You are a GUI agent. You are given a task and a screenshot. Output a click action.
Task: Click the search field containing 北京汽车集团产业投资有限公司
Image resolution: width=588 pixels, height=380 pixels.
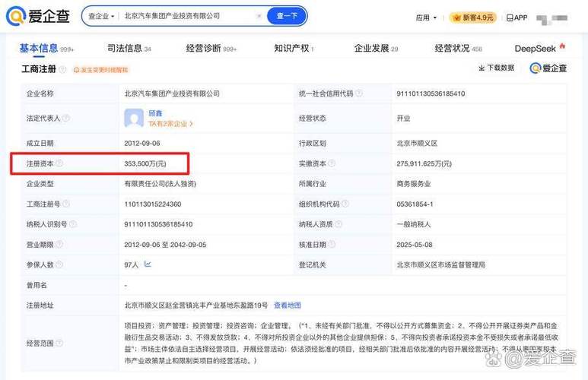tap(187, 16)
